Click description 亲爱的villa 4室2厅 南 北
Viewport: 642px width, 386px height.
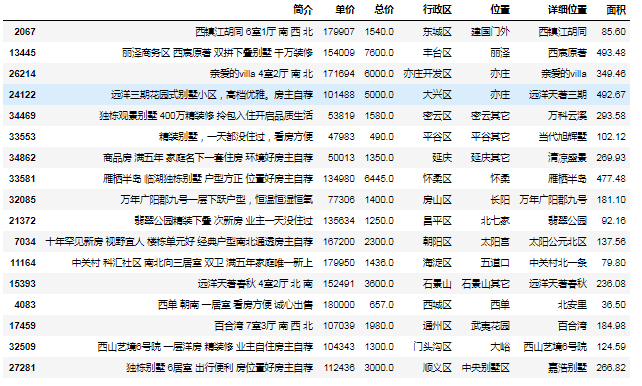[x=261, y=74]
